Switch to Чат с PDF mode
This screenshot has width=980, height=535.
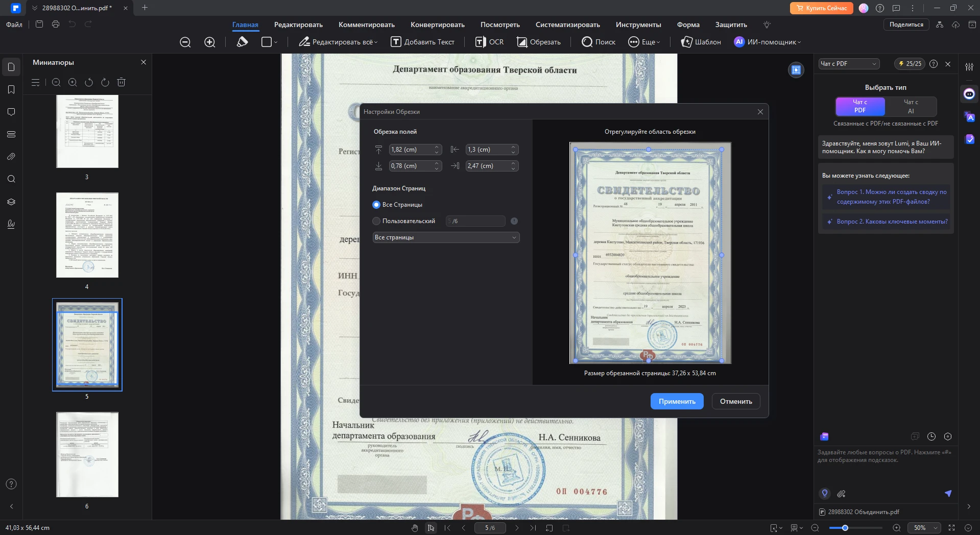click(860, 106)
